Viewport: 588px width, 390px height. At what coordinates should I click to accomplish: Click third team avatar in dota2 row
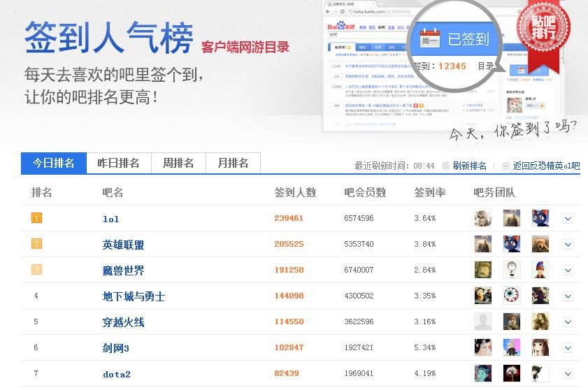click(540, 373)
